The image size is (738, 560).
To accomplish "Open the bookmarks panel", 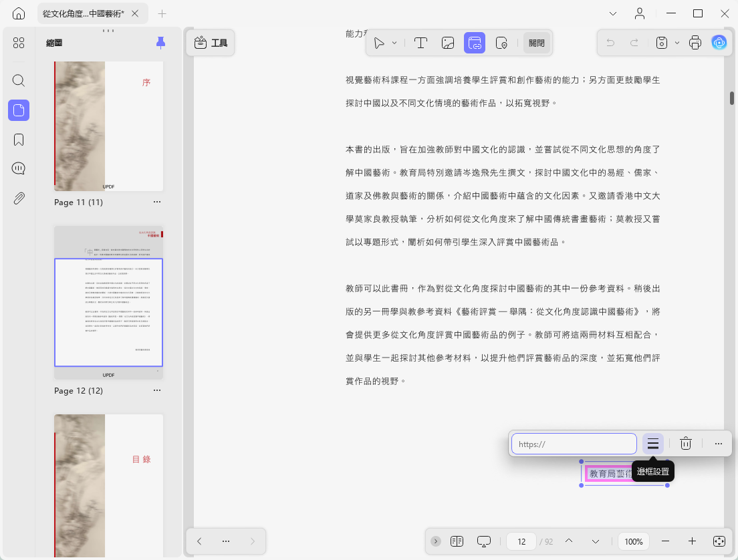I will pyautogui.click(x=18, y=140).
